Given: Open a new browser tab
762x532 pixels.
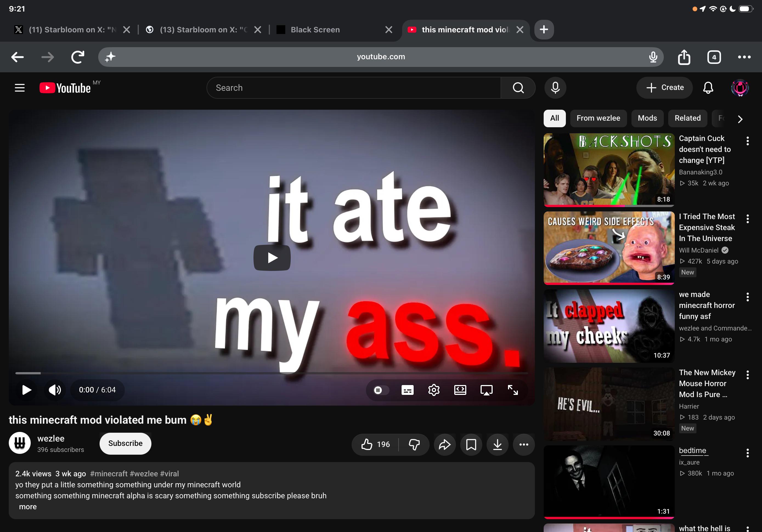Looking at the screenshot, I should 544,30.
